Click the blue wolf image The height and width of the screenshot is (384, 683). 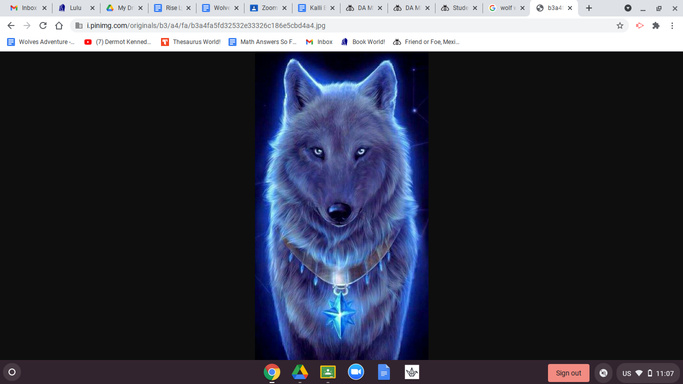pyautogui.click(x=342, y=206)
